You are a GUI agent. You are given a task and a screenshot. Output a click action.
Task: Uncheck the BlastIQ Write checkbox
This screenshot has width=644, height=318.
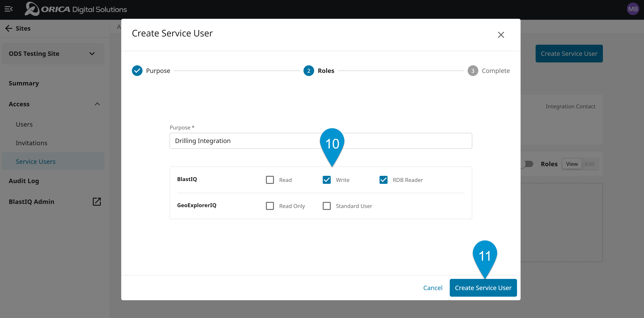326,180
